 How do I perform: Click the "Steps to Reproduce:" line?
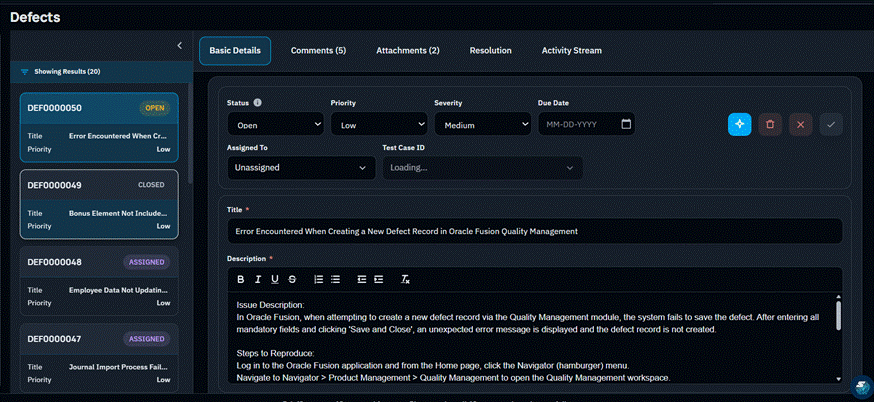point(275,353)
